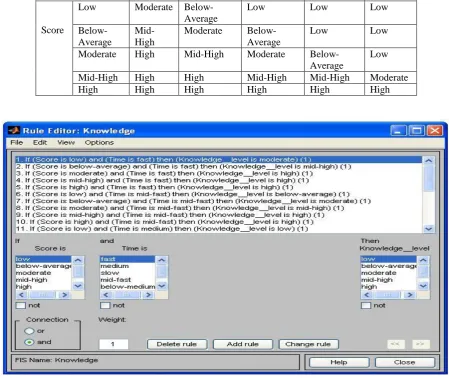Image resolution: width=449 pixels, height=378 pixels.
Task: Click right arrow under Time list
Action: (148, 295)
